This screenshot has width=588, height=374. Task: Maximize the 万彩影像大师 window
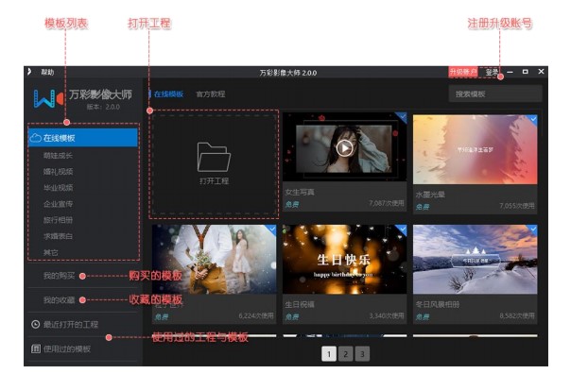pyautogui.click(x=526, y=72)
